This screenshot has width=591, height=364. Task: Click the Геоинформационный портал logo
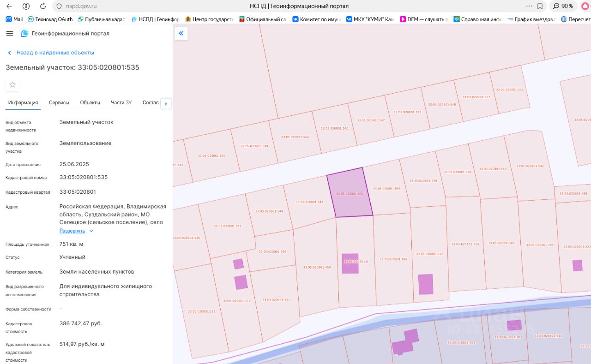pos(65,34)
